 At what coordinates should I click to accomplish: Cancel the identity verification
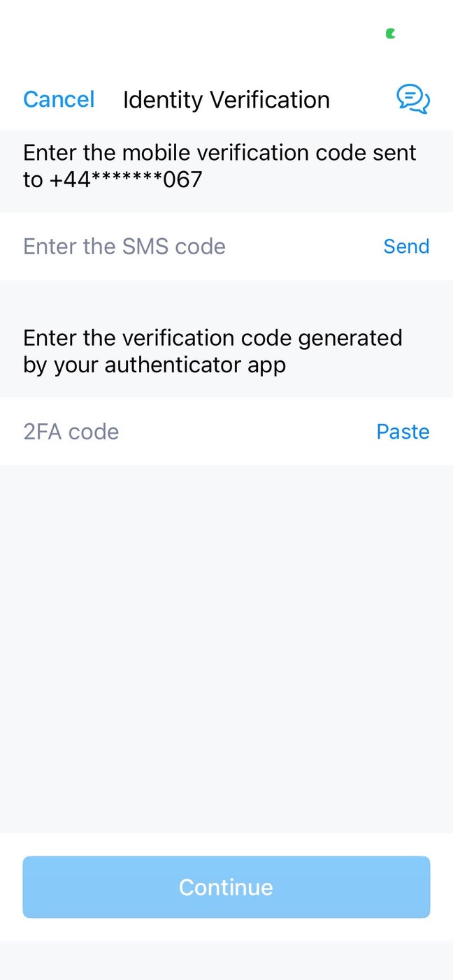click(59, 99)
